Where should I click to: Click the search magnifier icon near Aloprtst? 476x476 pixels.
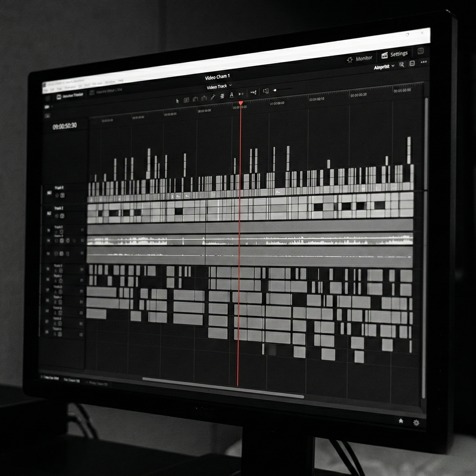(402, 65)
